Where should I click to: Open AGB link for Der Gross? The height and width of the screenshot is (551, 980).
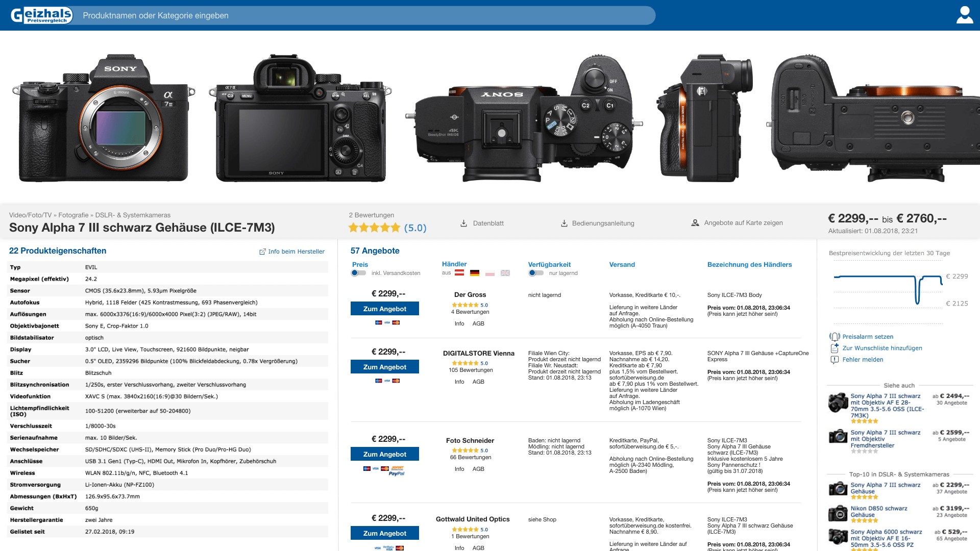coord(478,324)
